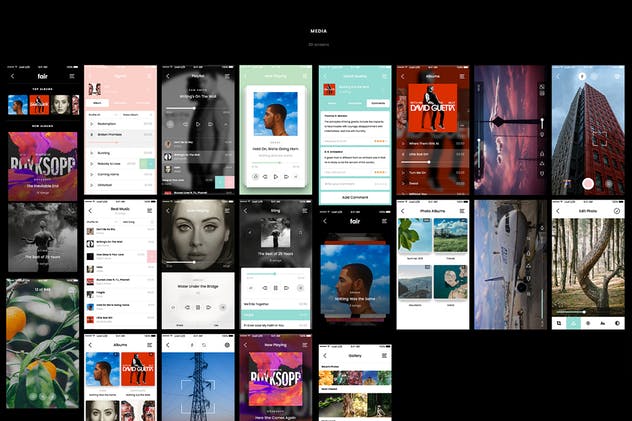
Task: Back arrow on building camera screen
Action: coord(558,76)
